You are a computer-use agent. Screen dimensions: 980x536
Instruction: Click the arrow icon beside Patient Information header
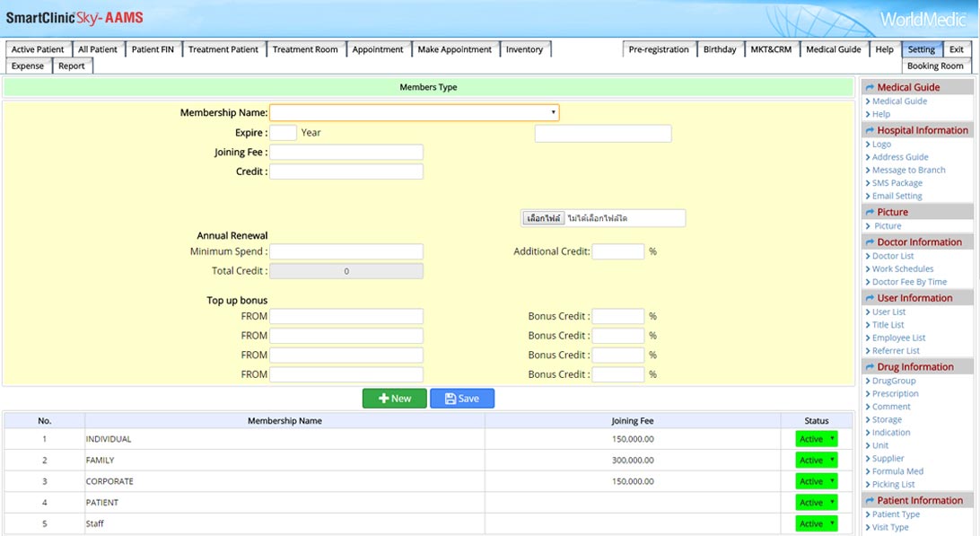coord(870,501)
